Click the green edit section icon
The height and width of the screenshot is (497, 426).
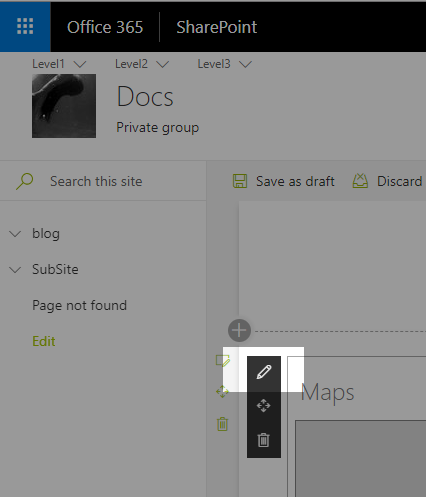pos(223,361)
